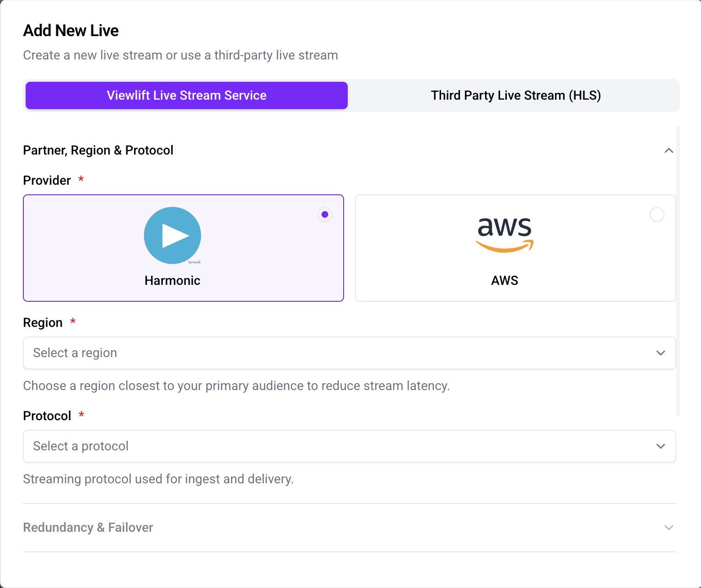Expand the Redundancy & Failover chevron

[669, 528]
